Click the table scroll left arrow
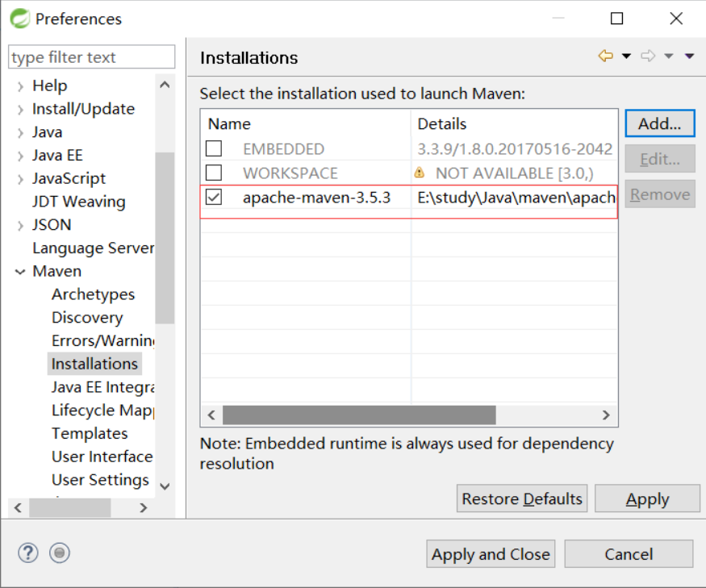This screenshot has height=588, width=706. tap(211, 415)
